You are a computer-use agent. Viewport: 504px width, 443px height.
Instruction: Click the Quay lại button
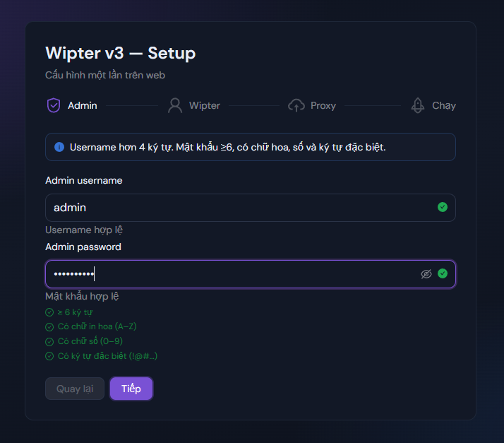coord(75,389)
